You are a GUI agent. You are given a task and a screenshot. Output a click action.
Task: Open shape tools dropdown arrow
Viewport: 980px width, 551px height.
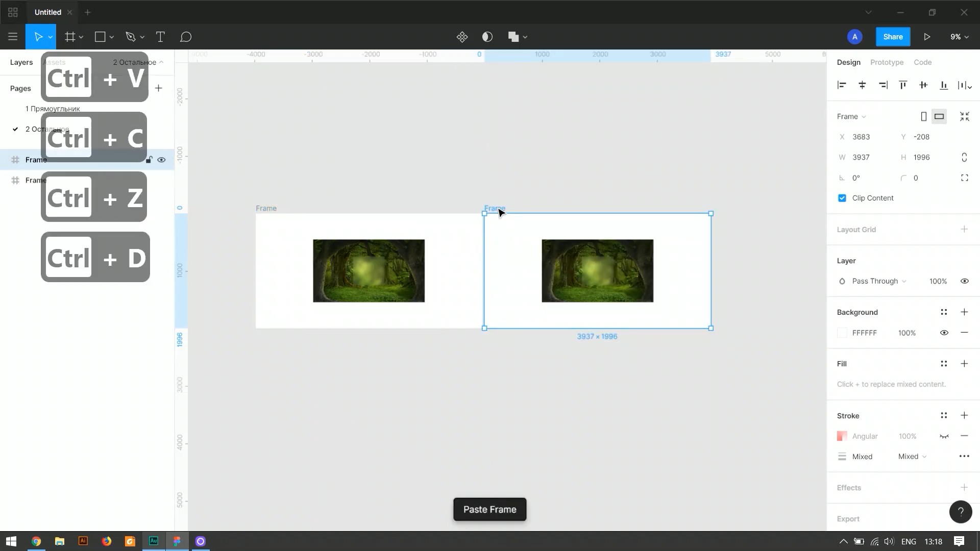111,37
